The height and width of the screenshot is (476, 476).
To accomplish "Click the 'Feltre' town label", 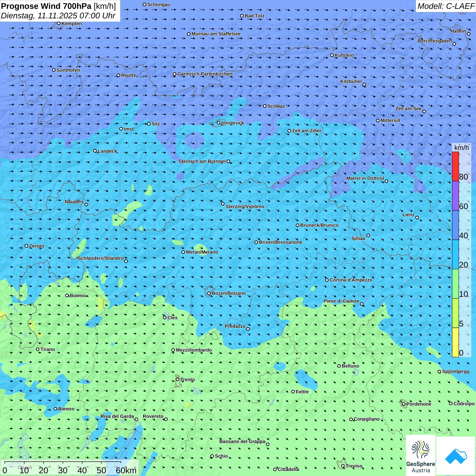I will click(302, 392).
